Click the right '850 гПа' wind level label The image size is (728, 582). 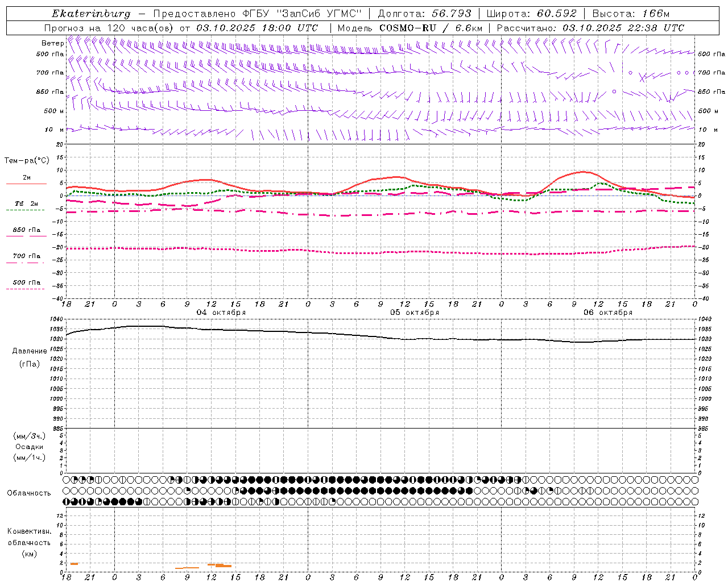(x=712, y=92)
